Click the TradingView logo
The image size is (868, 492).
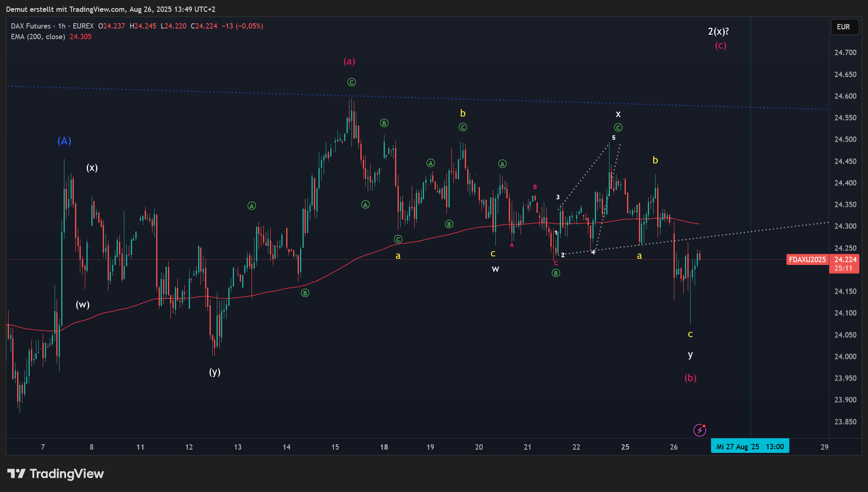click(x=55, y=474)
